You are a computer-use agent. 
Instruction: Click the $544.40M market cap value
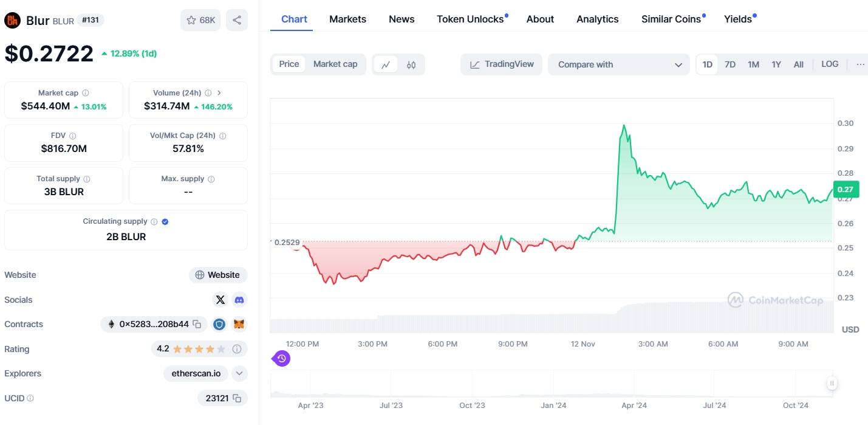(x=45, y=106)
